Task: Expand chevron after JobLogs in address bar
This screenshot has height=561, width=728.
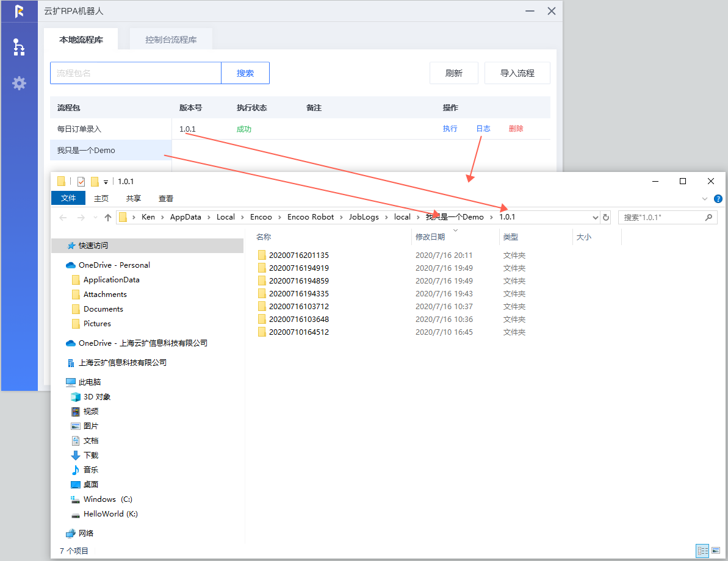Action: coord(386,217)
